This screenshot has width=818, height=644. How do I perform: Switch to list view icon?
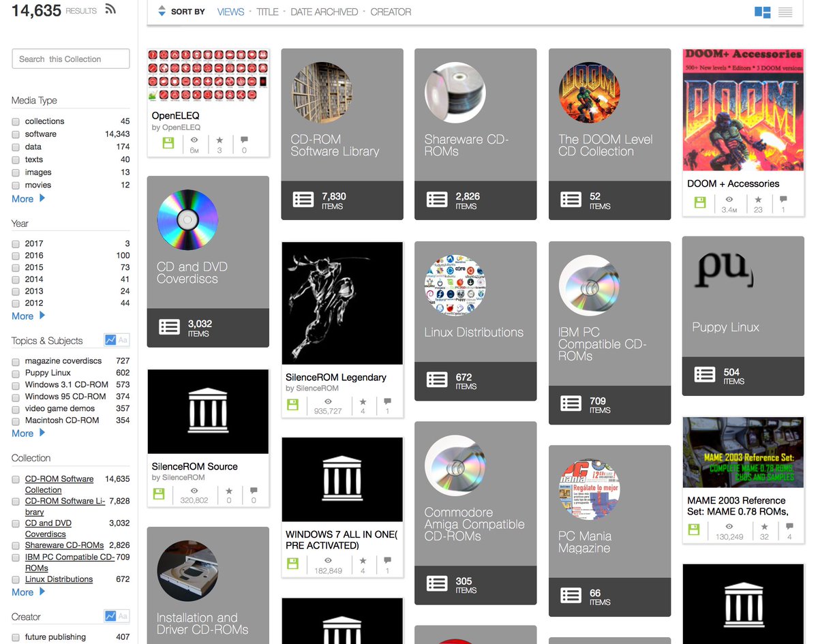click(x=785, y=12)
